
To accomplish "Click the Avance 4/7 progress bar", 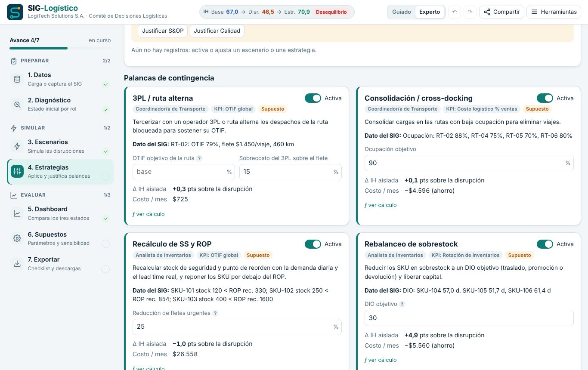I will click(60, 48).
